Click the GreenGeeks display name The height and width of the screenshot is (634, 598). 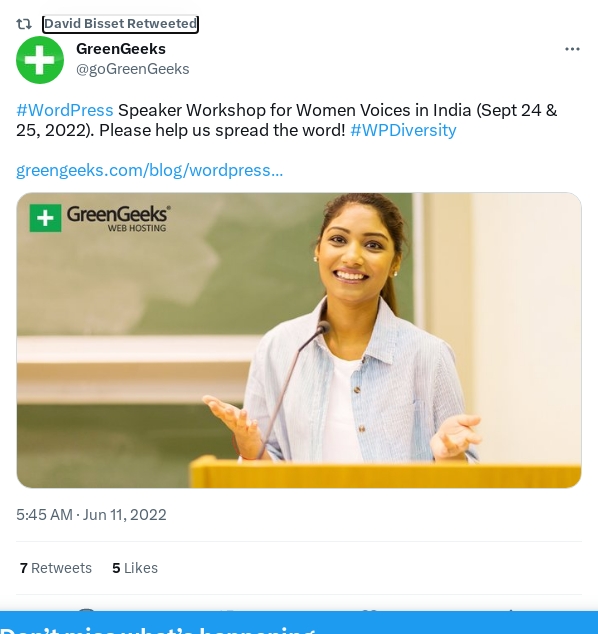[121, 49]
